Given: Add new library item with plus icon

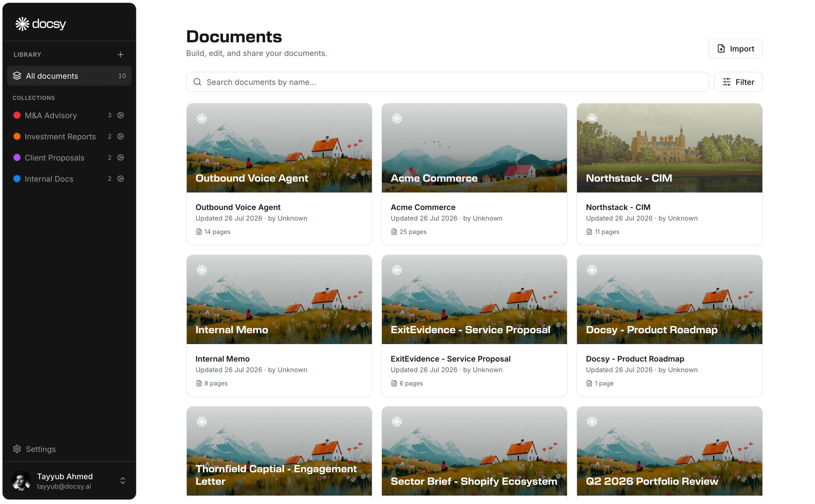Looking at the screenshot, I should 121,54.
